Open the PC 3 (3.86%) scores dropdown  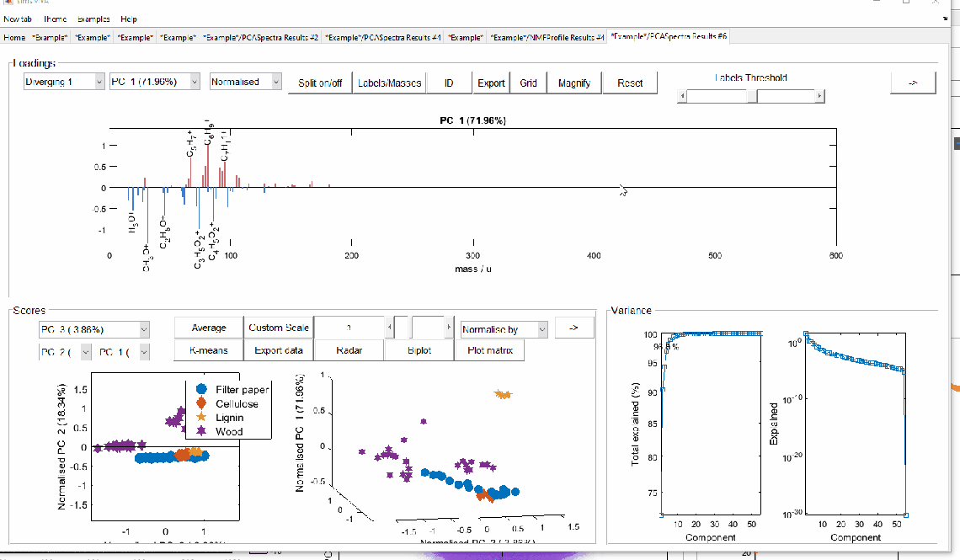pos(93,328)
